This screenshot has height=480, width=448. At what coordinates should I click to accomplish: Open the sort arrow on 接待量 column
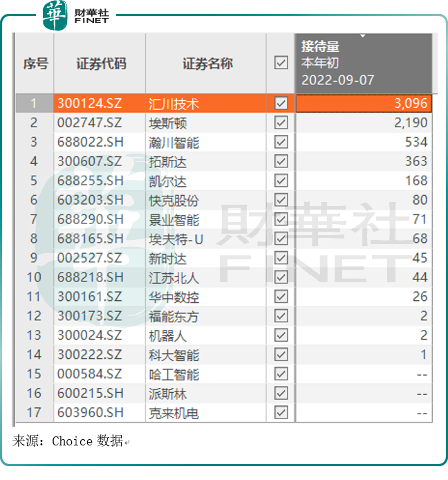click(x=363, y=36)
